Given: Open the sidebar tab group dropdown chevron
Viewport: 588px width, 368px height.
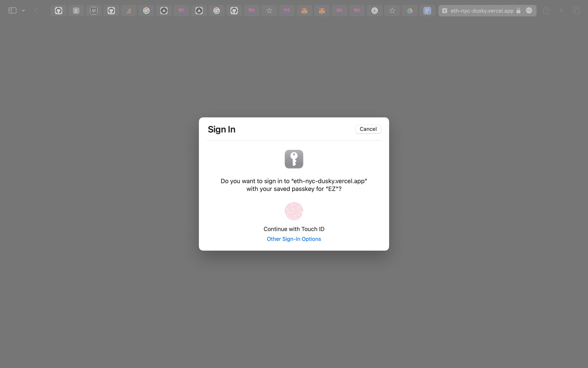Looking at the screenshot, I should click(23, 10).
